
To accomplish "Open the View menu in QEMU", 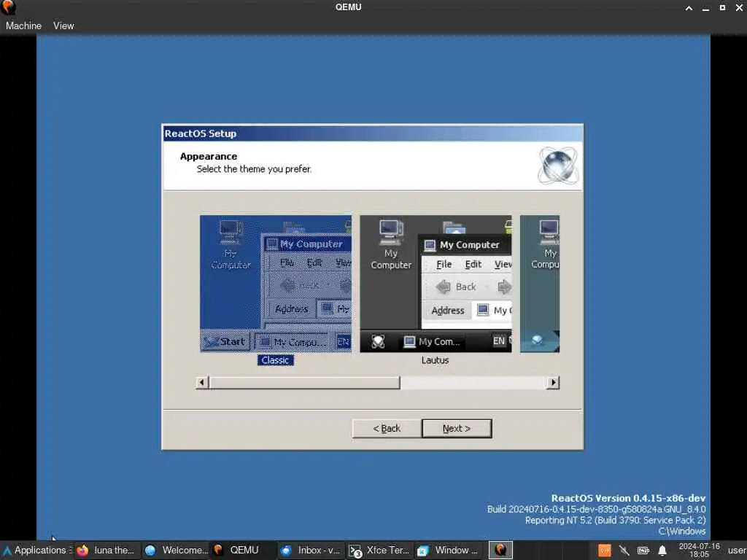I will (63, 26).
